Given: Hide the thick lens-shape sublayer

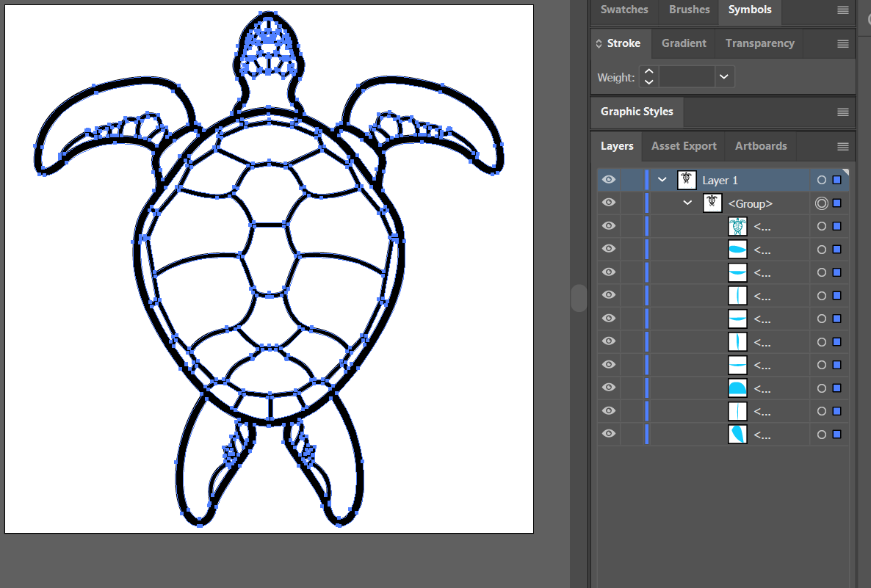Looking at the screenshot, I should tap(609, 249).
